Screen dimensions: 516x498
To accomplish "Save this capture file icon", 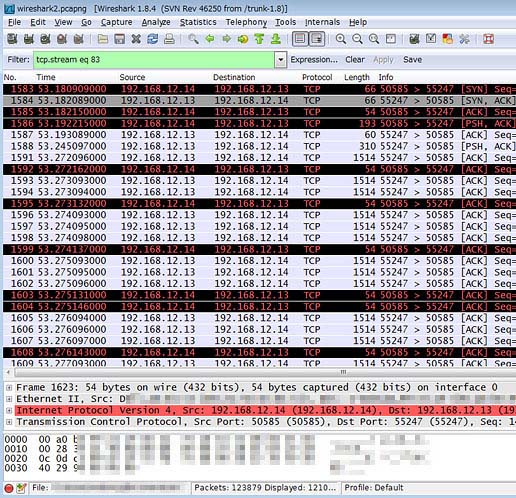I will 119,39.
